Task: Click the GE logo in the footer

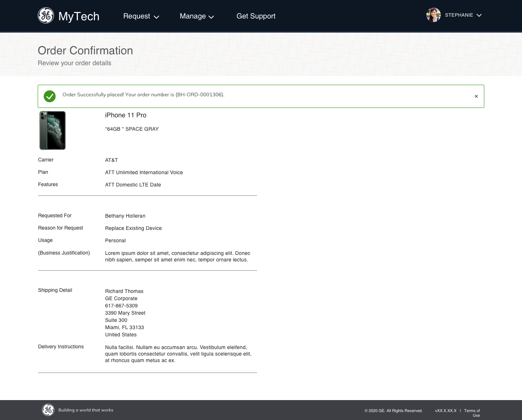Action: click(48, 410)
